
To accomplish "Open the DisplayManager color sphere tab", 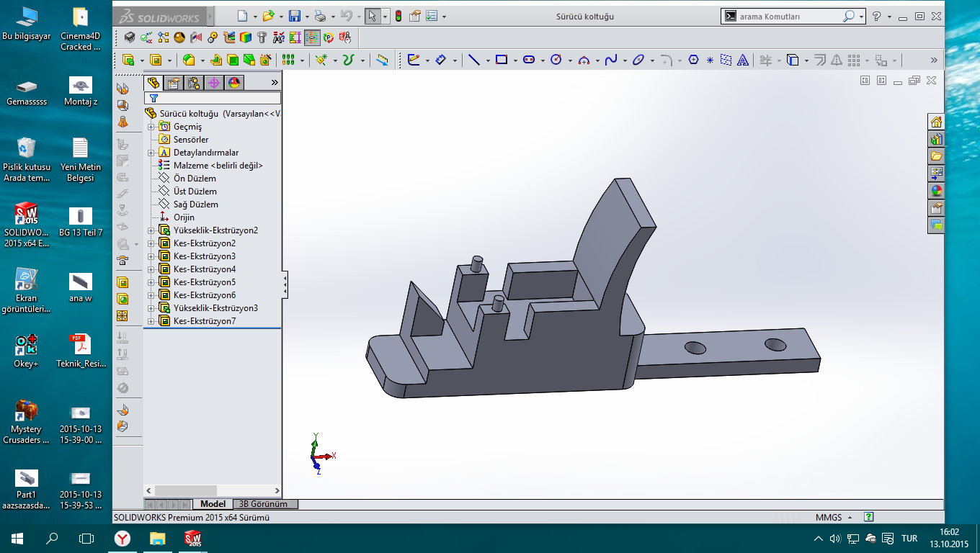I will [x=234, y=83].
